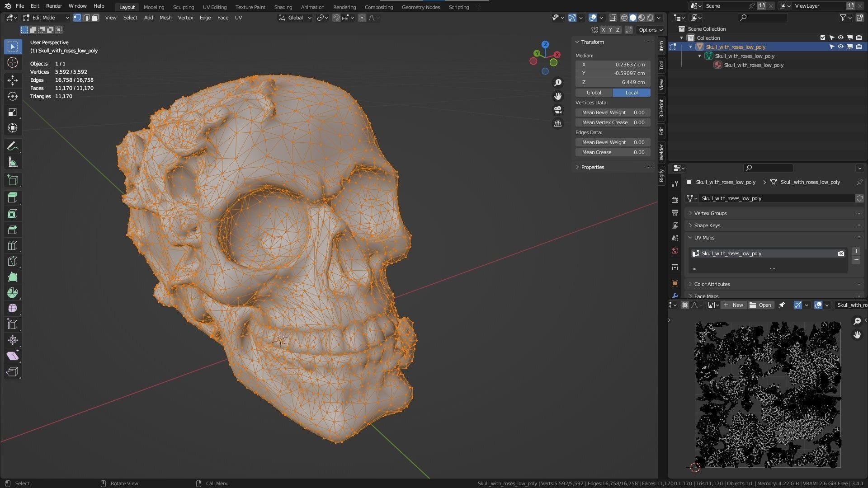The image size is (868, 488).
Task: Select the Shrink/Fatten tool
Action: pyautogui.click(x=13, y=340)
